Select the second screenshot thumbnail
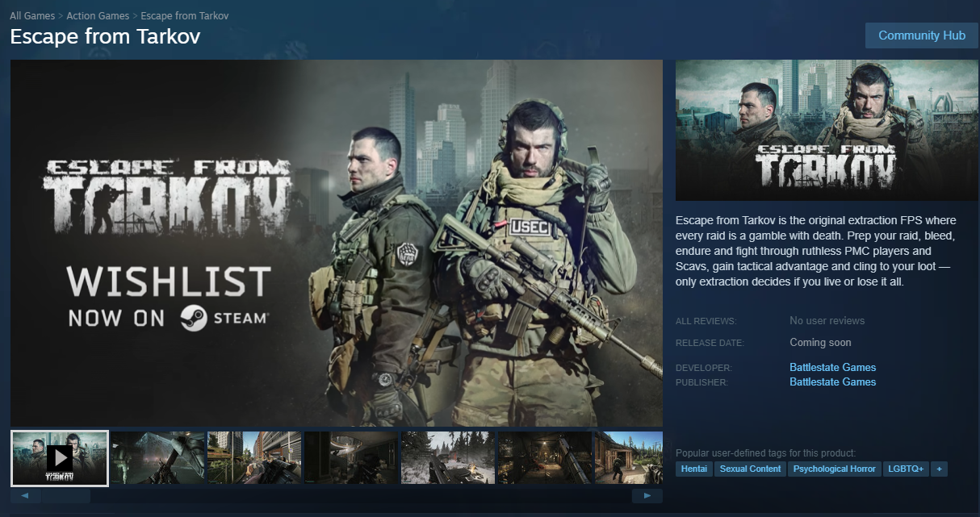The width and height of the screenshot is (980, 517). (157, 458)
